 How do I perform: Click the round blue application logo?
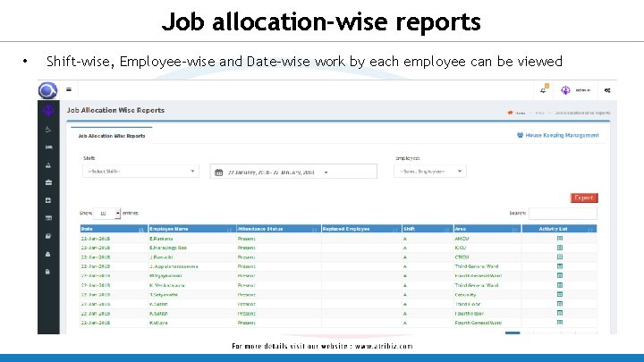click(x=47, y=90)
